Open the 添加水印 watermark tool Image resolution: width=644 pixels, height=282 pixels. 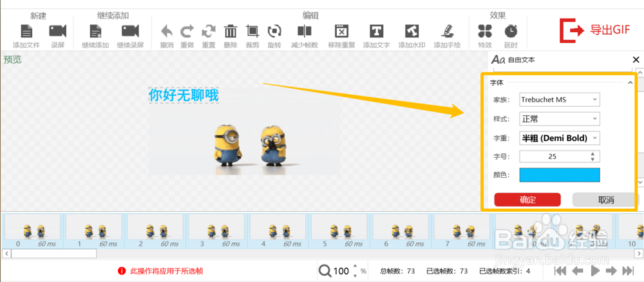412,32
